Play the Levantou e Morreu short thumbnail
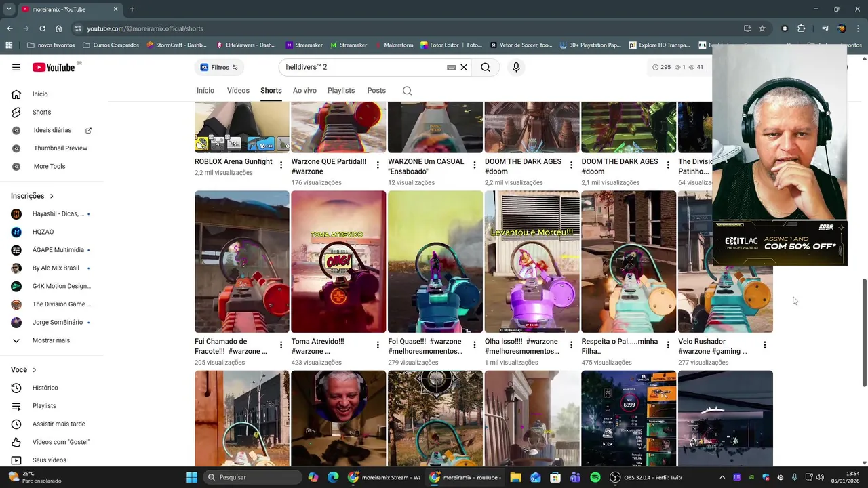 [x=532, y=262]
